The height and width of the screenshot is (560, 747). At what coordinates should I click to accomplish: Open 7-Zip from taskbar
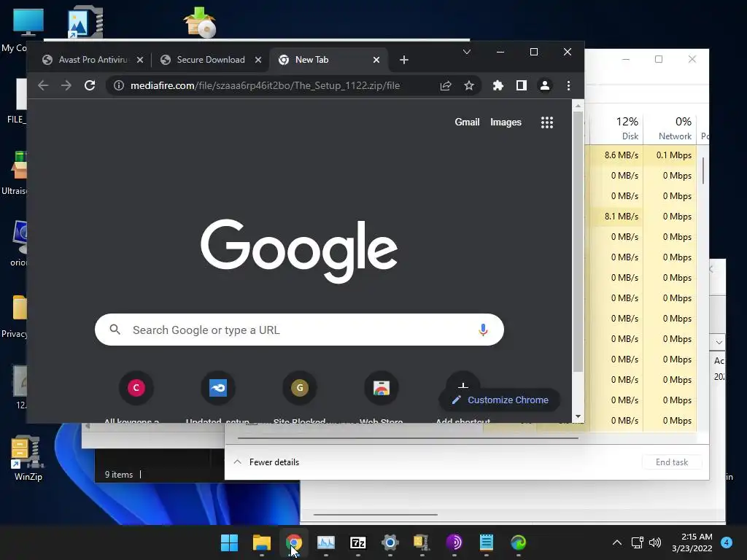coord(357,542)
